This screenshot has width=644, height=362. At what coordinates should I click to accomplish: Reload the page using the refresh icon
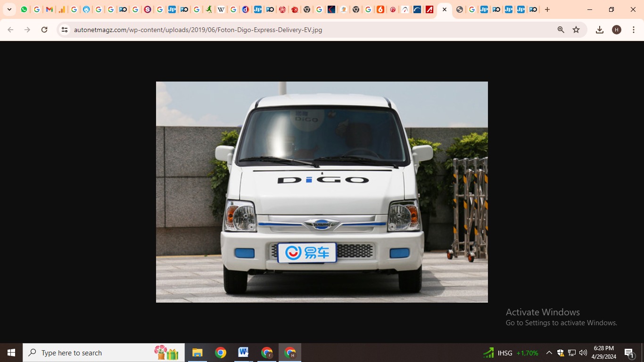tap(44, 30)
